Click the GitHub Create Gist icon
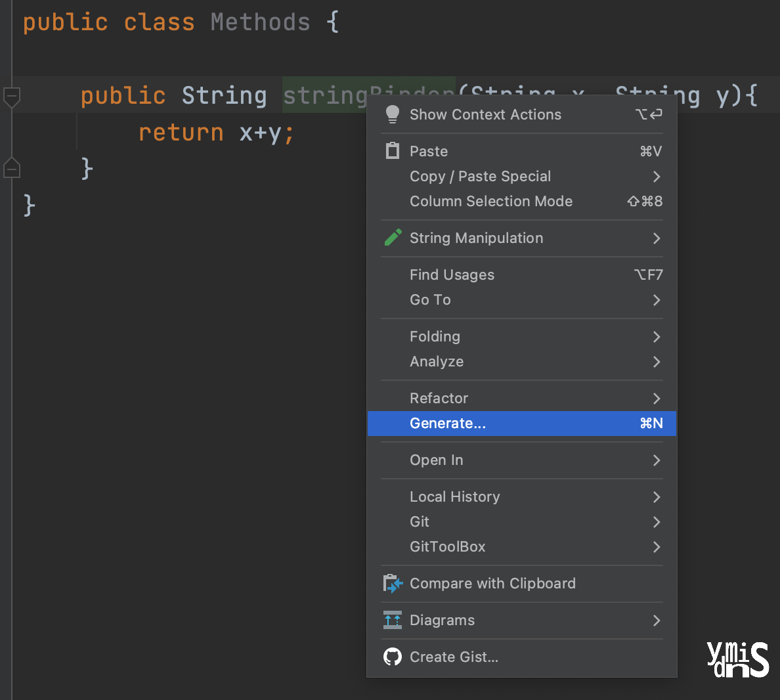 (x=393, y=657)
